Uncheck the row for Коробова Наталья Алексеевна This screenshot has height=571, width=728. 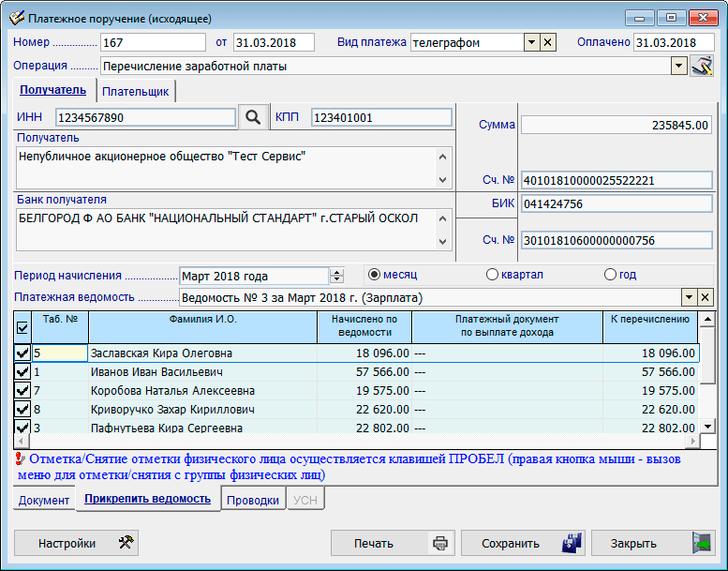coord(22,390)
